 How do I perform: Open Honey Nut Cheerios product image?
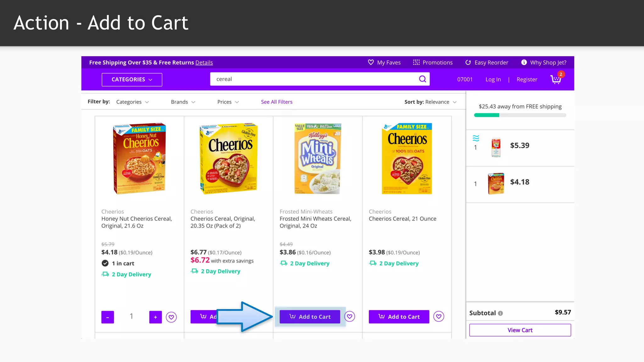[139, 158]
